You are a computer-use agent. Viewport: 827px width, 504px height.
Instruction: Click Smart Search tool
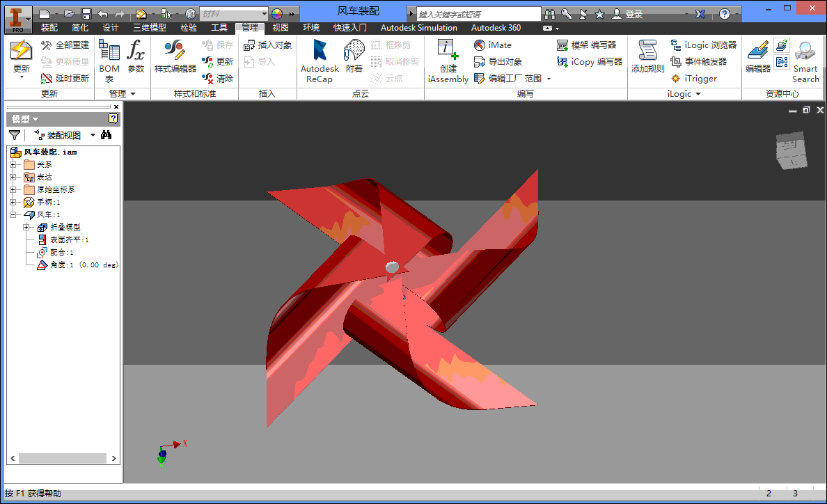805,61
